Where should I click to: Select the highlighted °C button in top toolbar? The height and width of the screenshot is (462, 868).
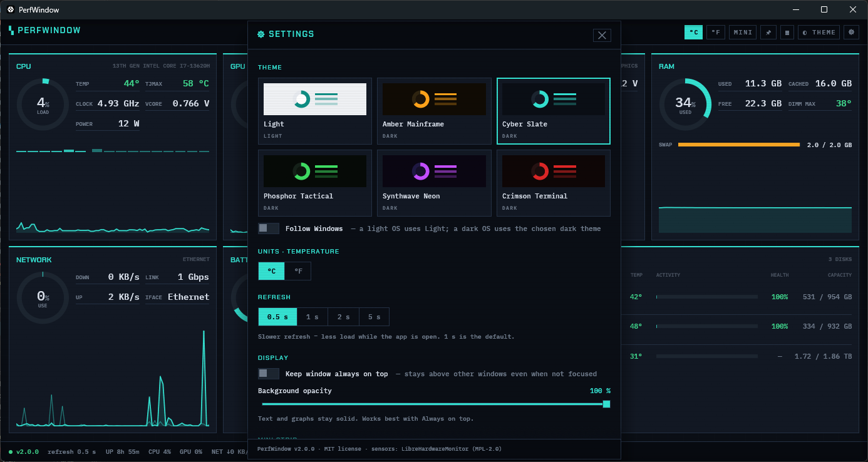(693, 33)
